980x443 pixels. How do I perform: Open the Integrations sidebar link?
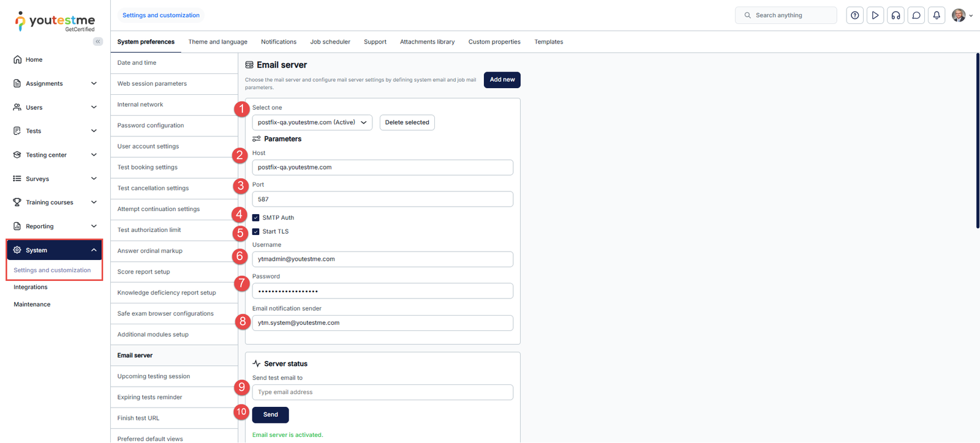tap(31, 287)
